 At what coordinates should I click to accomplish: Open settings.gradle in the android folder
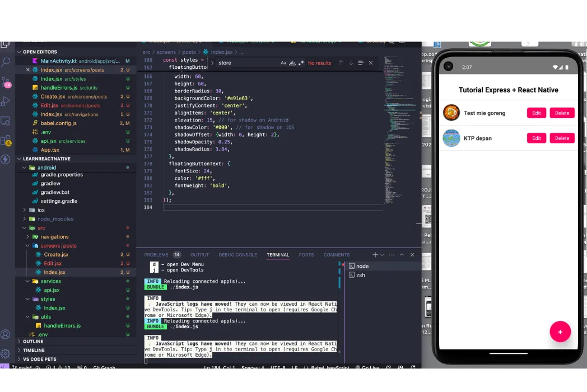pyautogui.click(x=76, y=201)
